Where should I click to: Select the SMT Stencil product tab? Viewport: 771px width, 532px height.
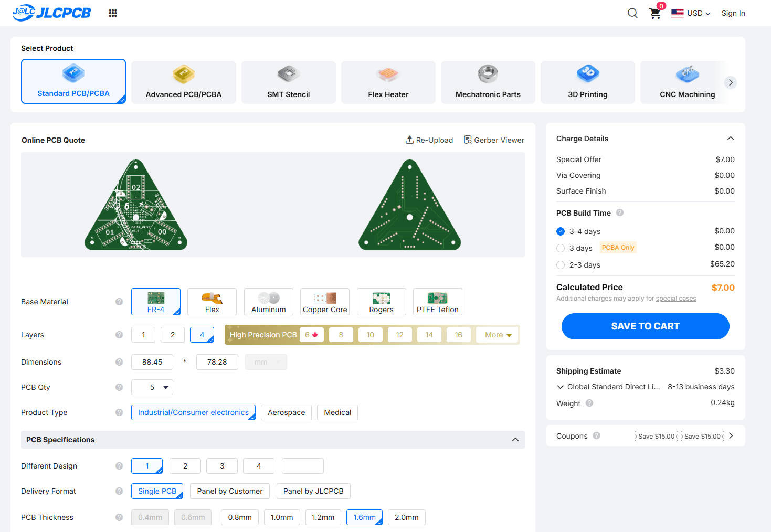(x=289, y=82)
